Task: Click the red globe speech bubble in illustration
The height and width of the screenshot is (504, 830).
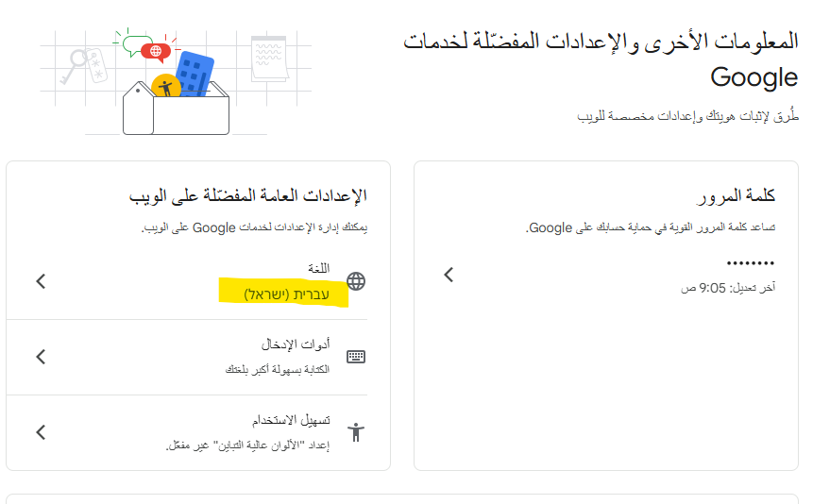Action: tap(154, 50)
